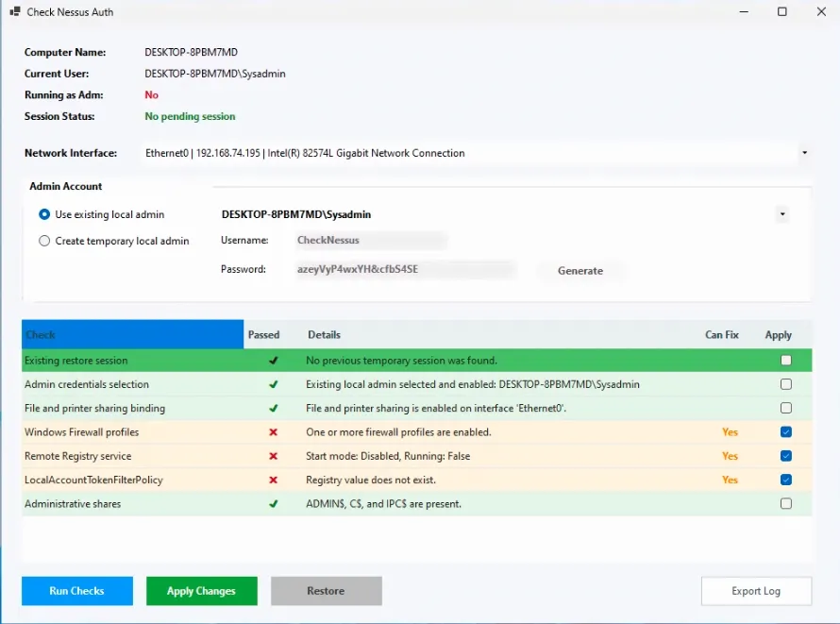Select the LocalAccountTokenFilterPolicy row

[417, 480]
